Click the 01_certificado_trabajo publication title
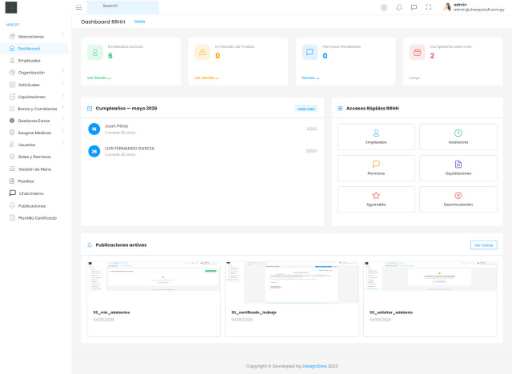 [x=254, y=312]
